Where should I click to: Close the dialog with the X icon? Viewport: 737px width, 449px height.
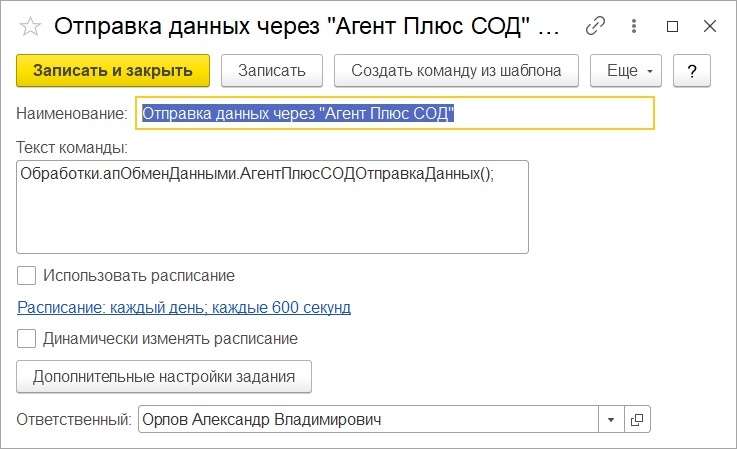coord(710,26)
